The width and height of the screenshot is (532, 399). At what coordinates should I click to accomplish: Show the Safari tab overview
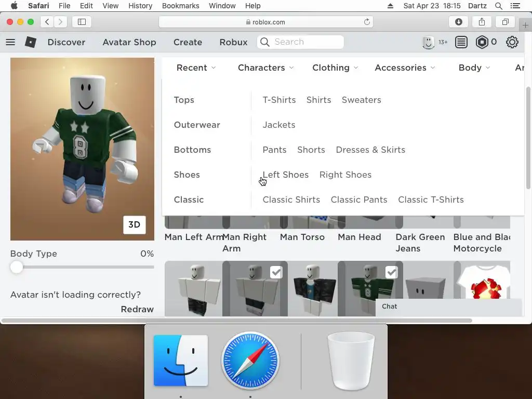(x=505, y=22)
